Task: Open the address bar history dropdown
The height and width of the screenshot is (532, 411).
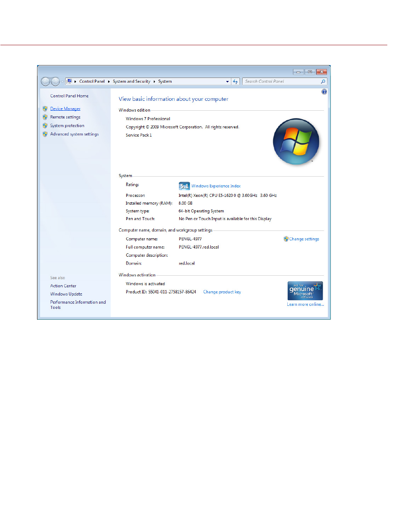Action: point(227,81)
